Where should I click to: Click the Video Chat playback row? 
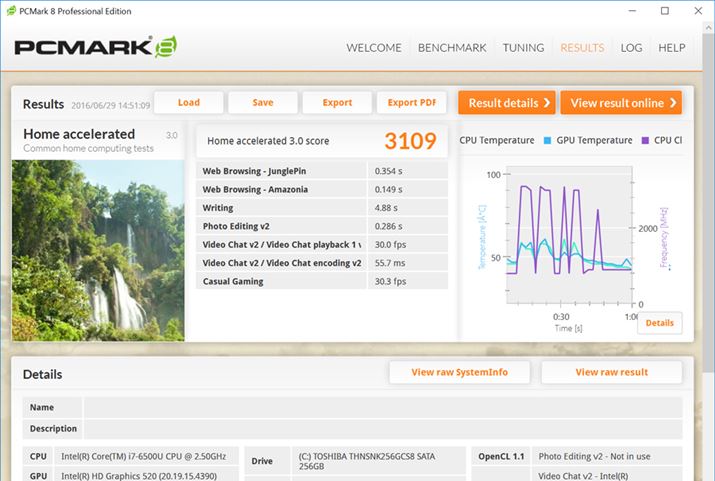pos(322,244)
